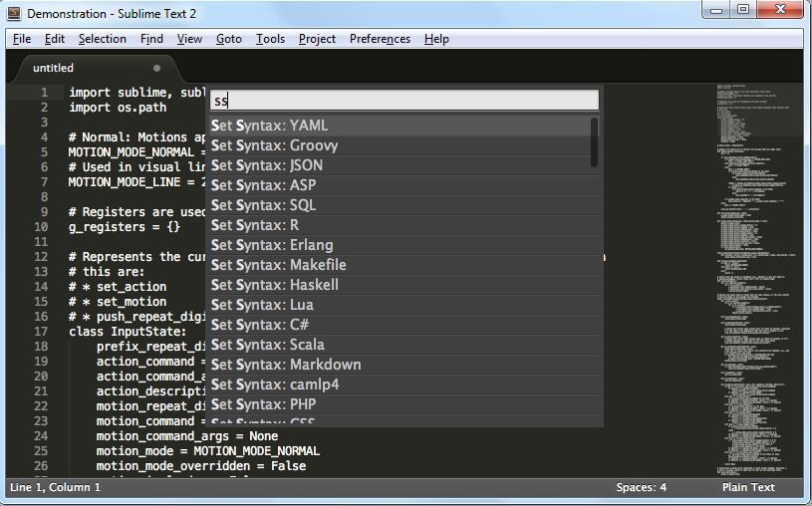Choose Set Syntax: Lua

click(x=405, y=305)
